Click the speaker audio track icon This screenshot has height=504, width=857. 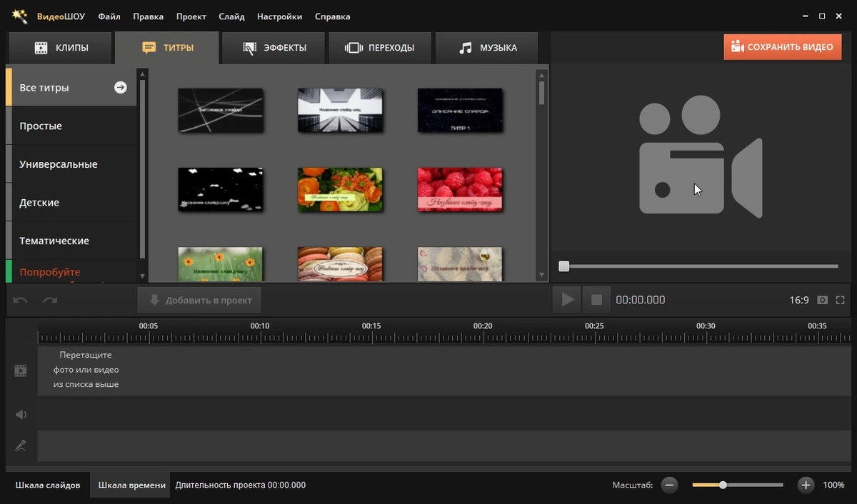[21, 414]
